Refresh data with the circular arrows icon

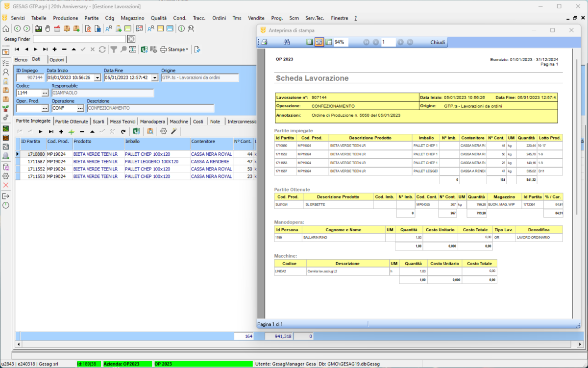click(102, 49)
